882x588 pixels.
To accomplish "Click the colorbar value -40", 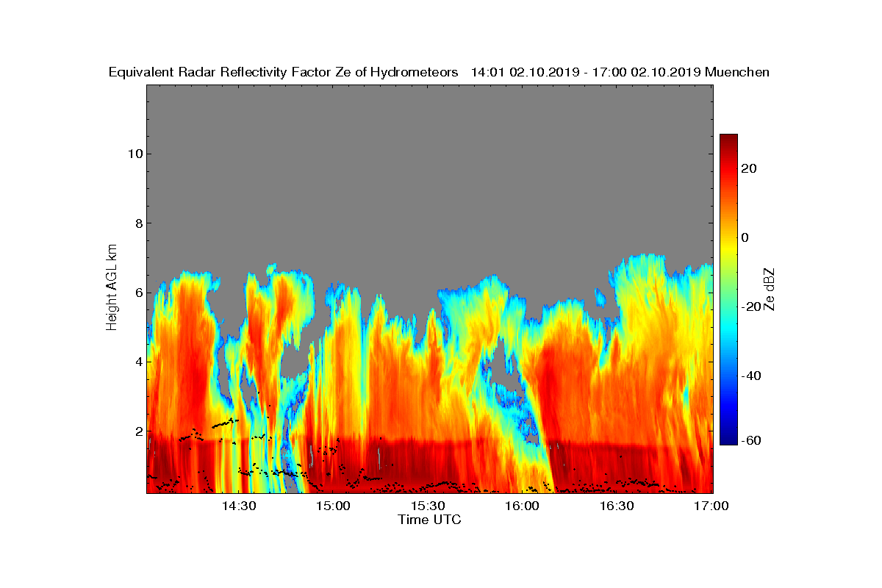I will [751, 376].
